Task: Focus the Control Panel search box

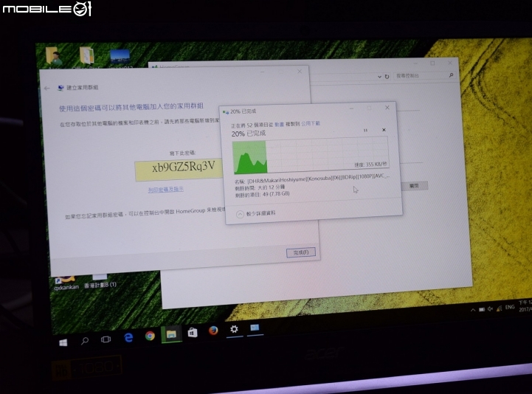Action: pyautogui.click(x=421, y=76)
